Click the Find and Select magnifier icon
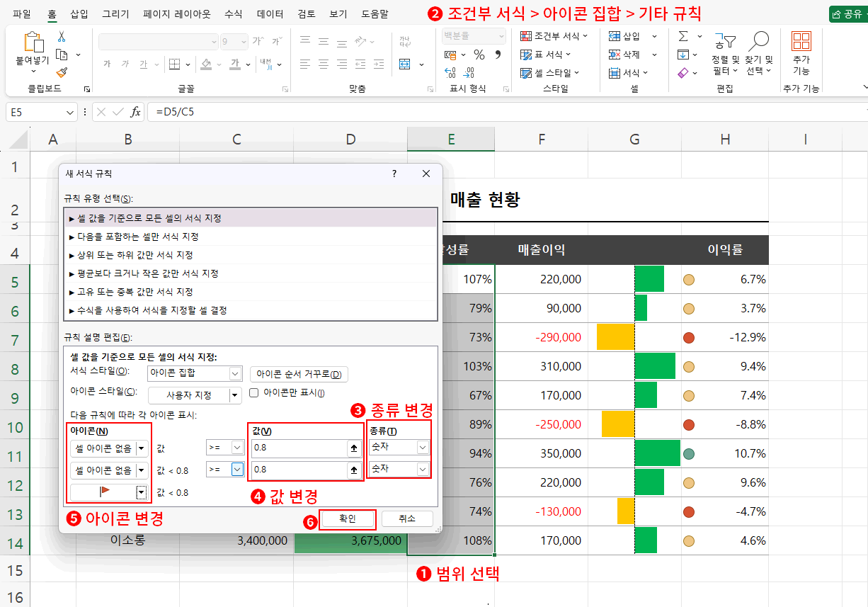Viewport: 868px width, 607px height. 759,42
